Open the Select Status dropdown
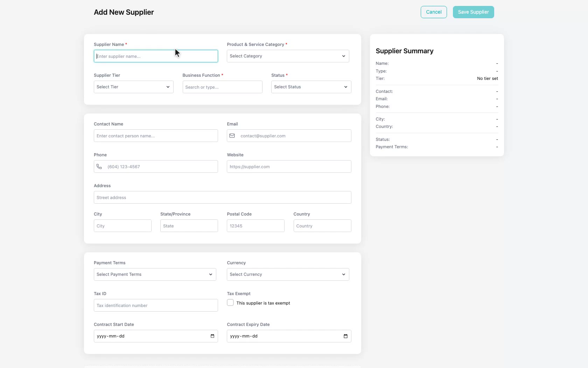This screenshot has height=368, width=588. click(311, 87)
